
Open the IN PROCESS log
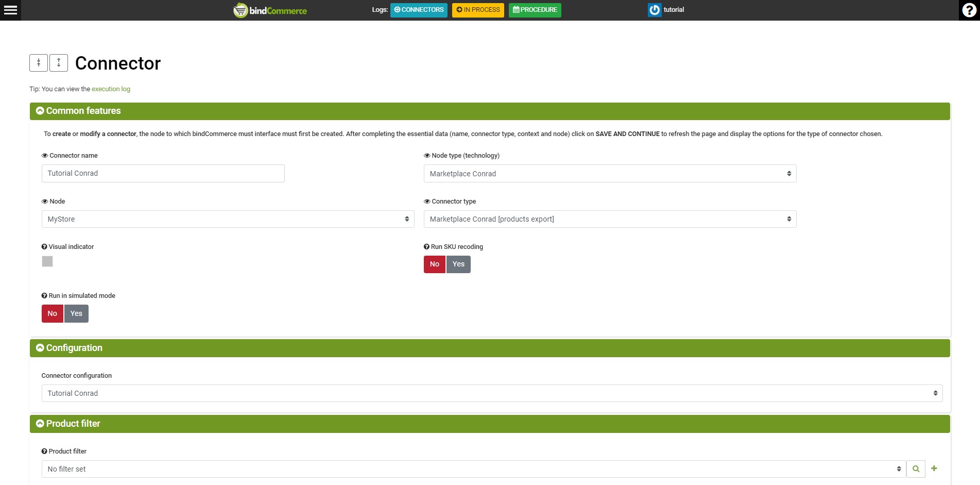[478, 10]
